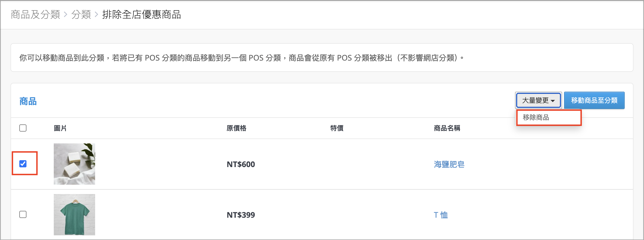
Task: Open the T 恤 product link
Action: [x=441, y=215]
